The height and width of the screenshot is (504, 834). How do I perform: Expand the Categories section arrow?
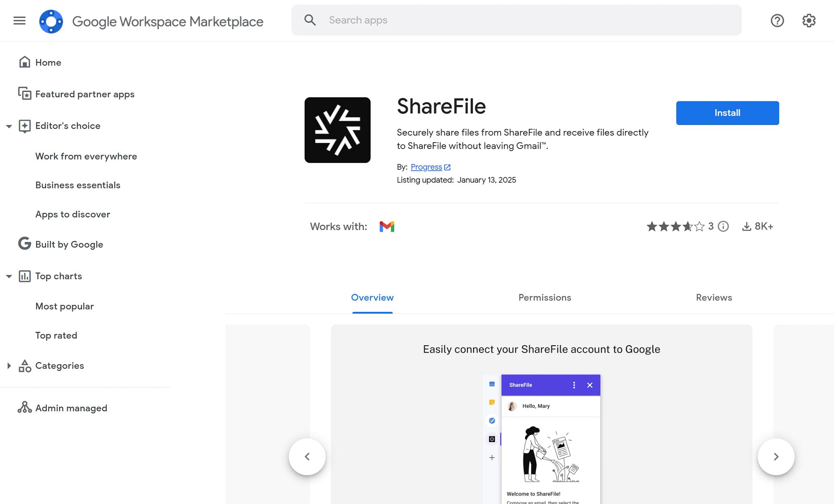coord(9,366)
